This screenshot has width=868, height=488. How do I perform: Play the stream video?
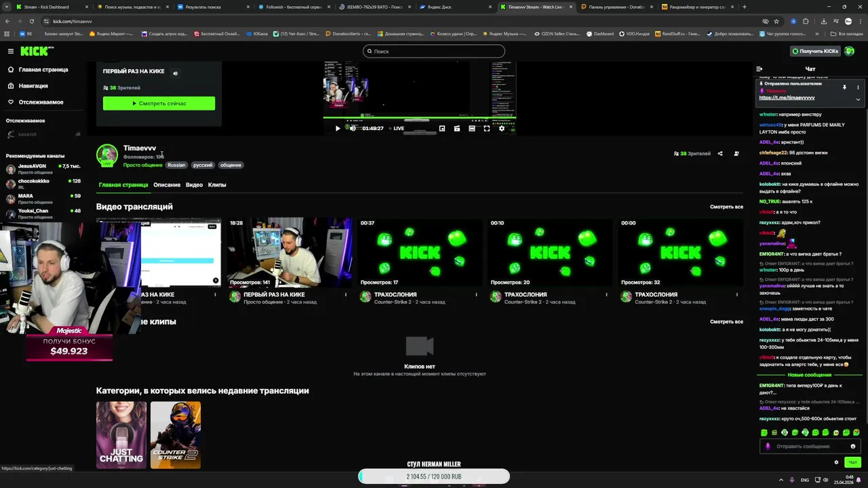338,128
